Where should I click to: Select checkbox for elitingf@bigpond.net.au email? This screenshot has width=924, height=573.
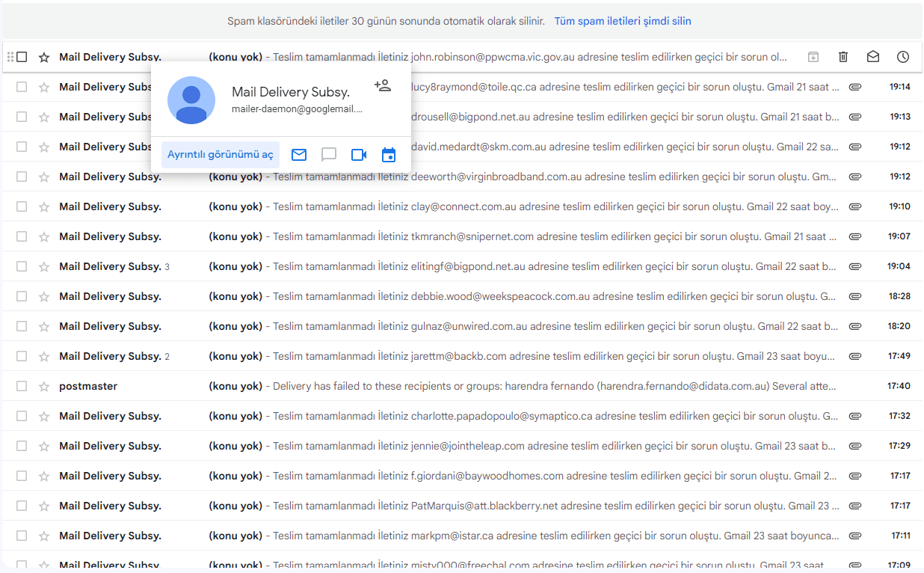[x=22, y=266]
